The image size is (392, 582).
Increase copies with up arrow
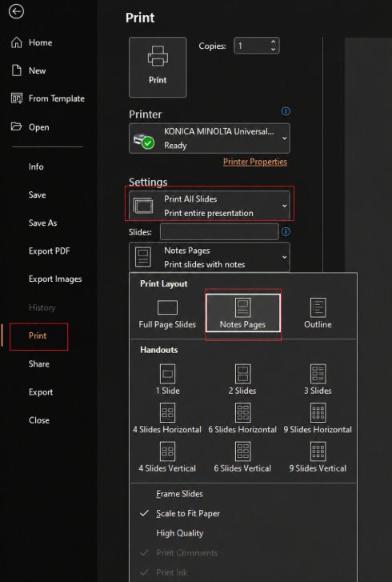(x=274, y=42)
